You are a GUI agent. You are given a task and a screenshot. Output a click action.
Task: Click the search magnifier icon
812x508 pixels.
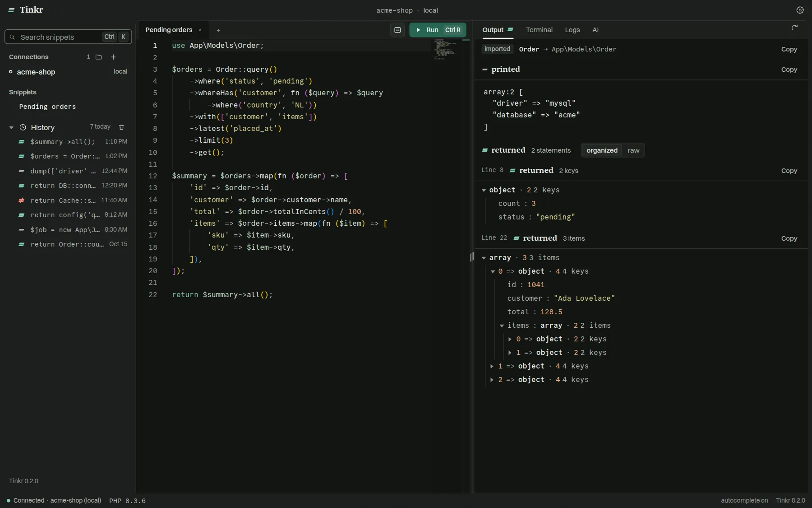[x=12, y=37]
